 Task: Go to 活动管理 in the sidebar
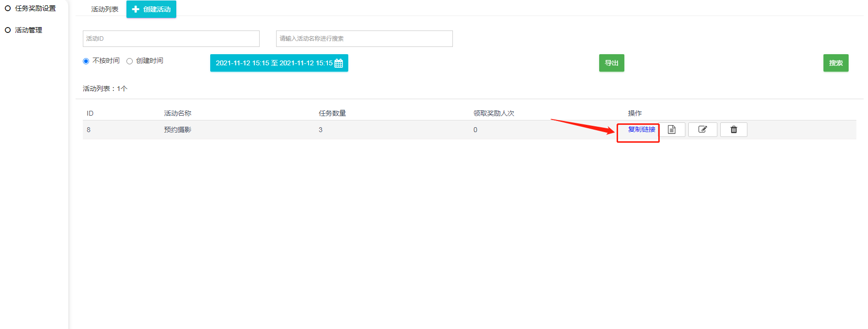[28, 30]
